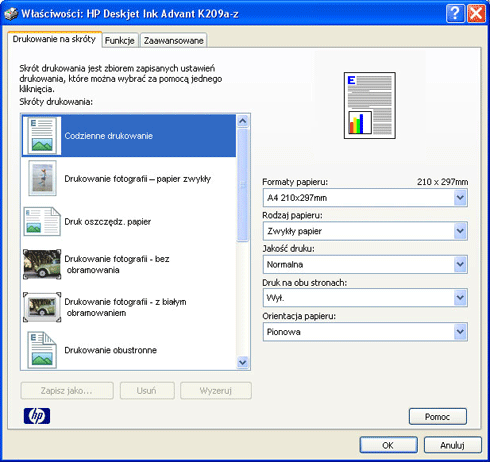Click the HP logo icon

(37, 416)
